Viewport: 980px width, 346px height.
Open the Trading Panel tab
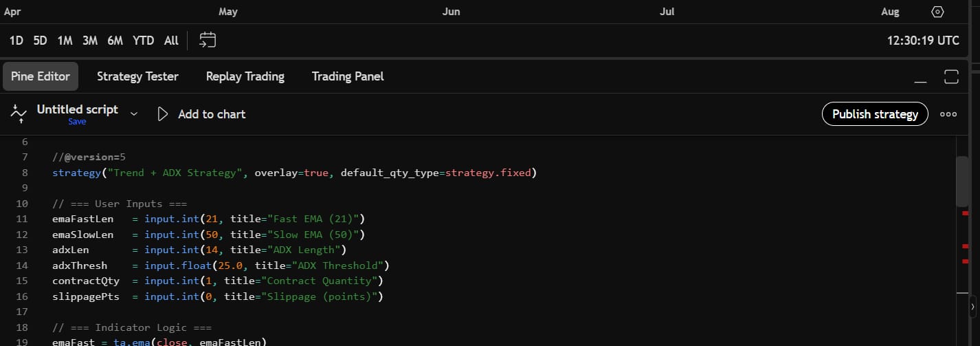tap(348, 76)
